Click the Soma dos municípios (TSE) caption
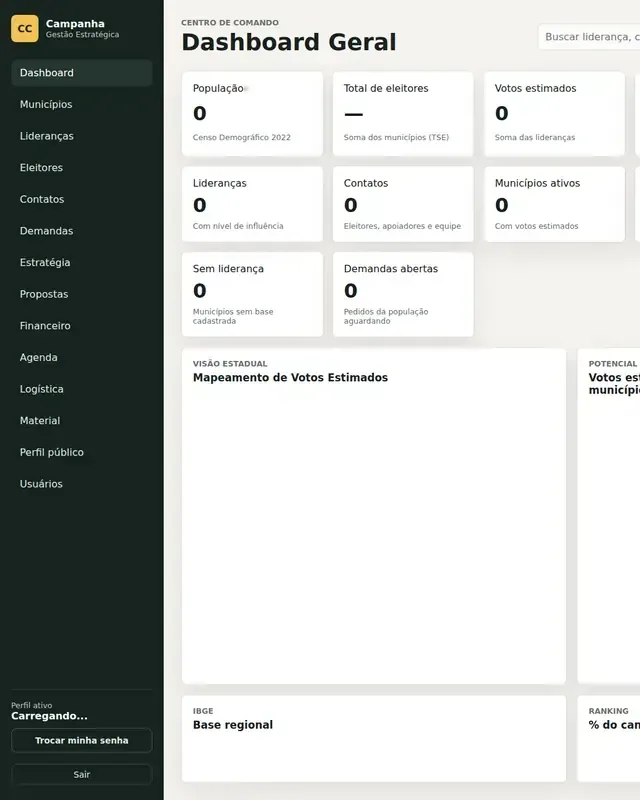Screen dimensions: 640x800 tap(397, 137)
